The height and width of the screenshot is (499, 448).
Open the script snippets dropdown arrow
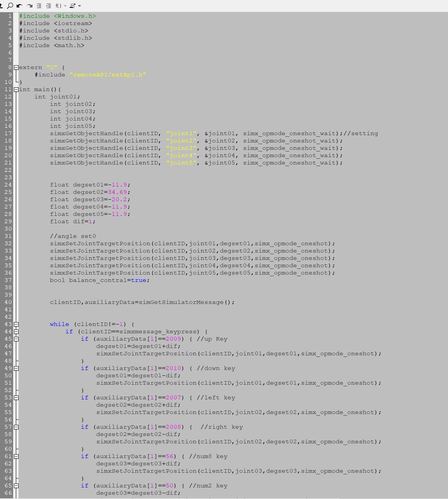pos(80,6)
